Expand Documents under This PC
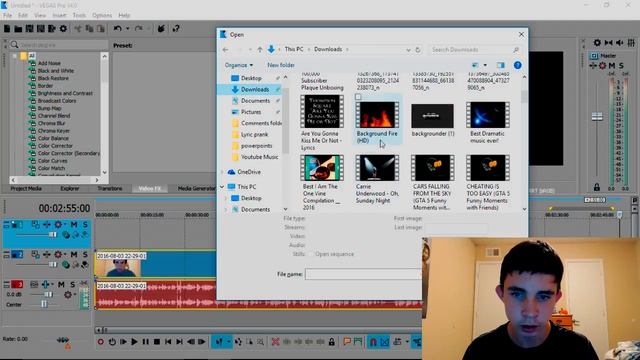The width and height of the screenshot is (640, 360). click(x=226, y=209)
